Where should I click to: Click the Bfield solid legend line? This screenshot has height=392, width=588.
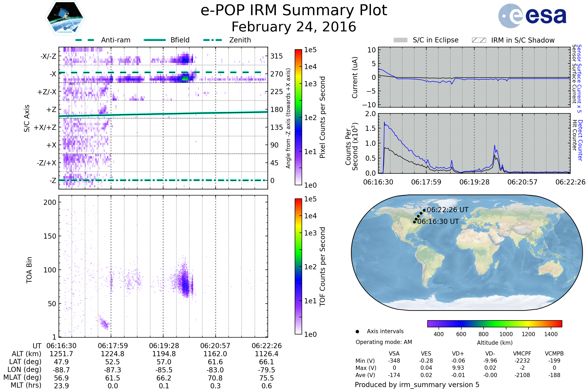coord(155,40)
